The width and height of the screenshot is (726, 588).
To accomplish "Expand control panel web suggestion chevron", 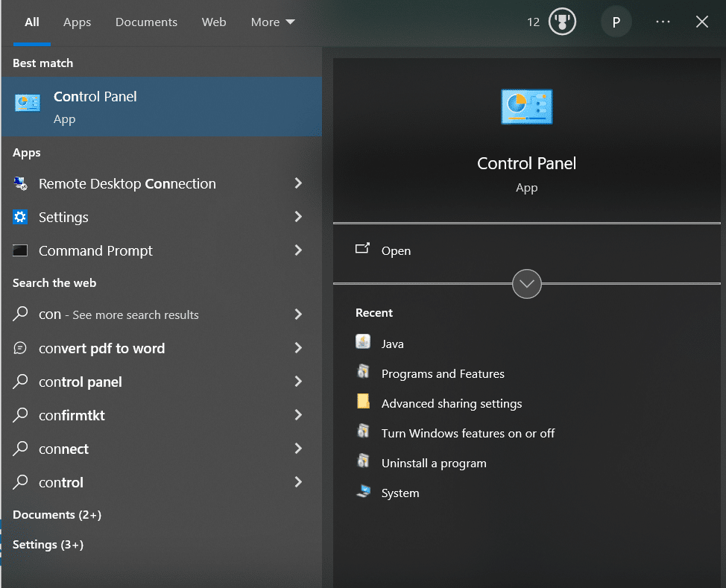I will point(298,382).
